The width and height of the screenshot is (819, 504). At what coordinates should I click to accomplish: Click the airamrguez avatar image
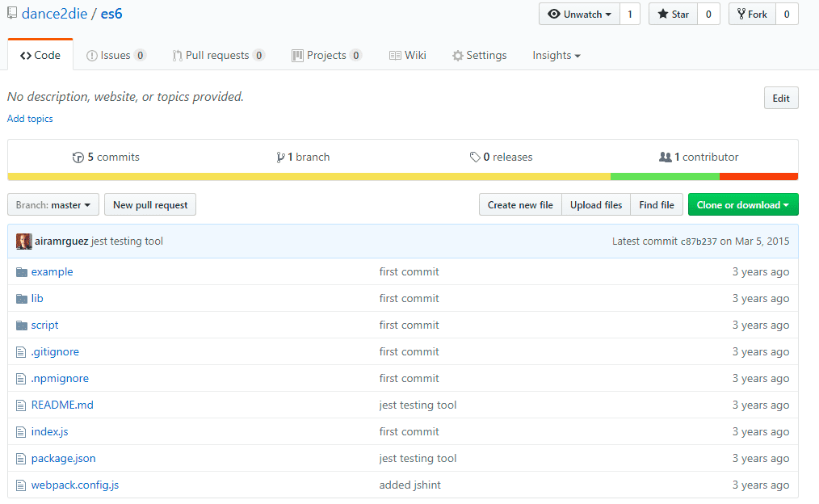pos(24,241)
